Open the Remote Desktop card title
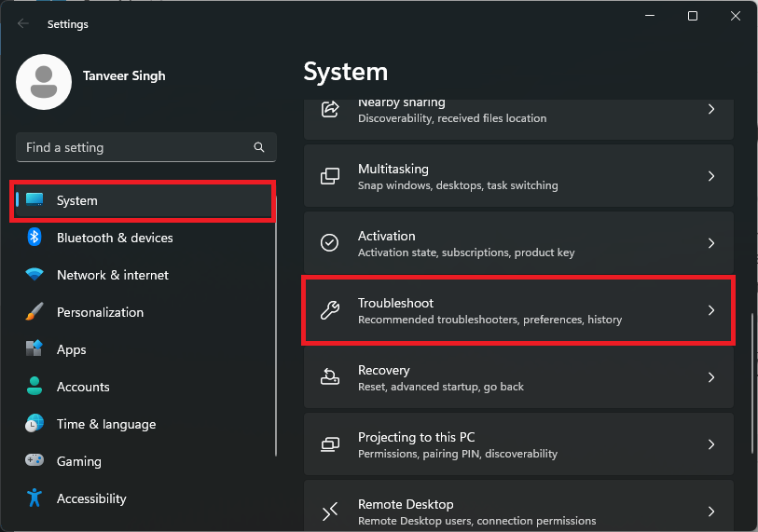This screenshot has height=532, width=758. [406, 504]
